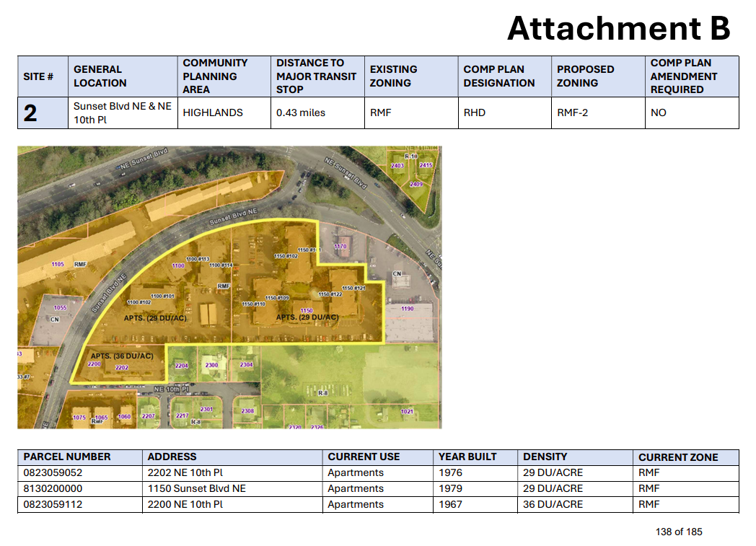This screenshot has height=546, width=756.
Task: Click parcel label 1190 on the map
Action: coord(408,309)
